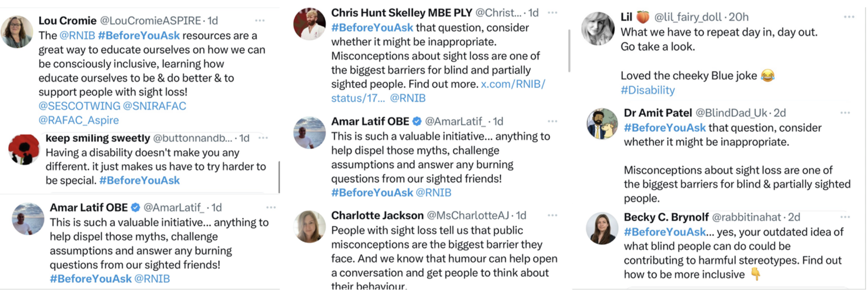868x292 pixels.
Task: Open the x.com/RNIB status link
Action: (x=438, y=91)
